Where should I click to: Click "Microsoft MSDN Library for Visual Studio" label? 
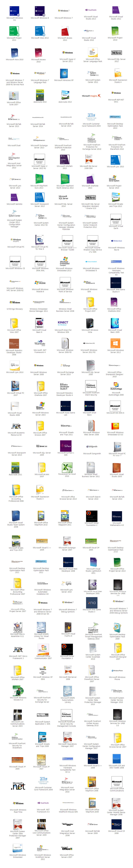[41, 636]
